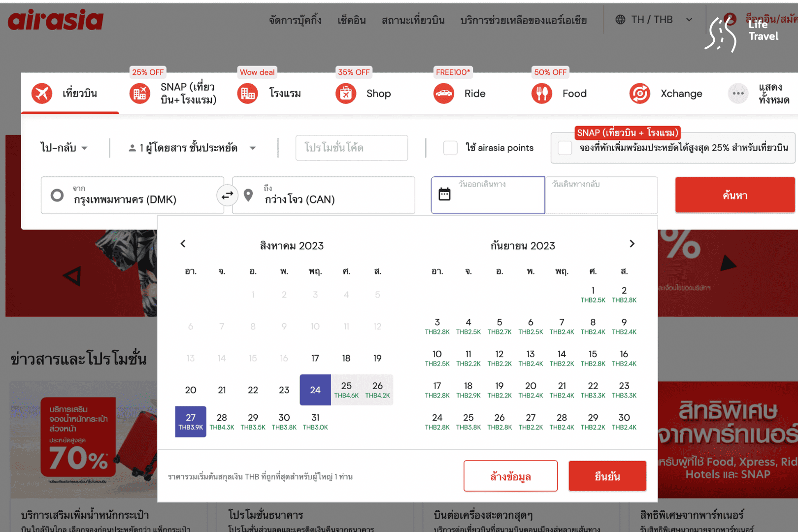Open the Ride car icon

tap(444, 94)
